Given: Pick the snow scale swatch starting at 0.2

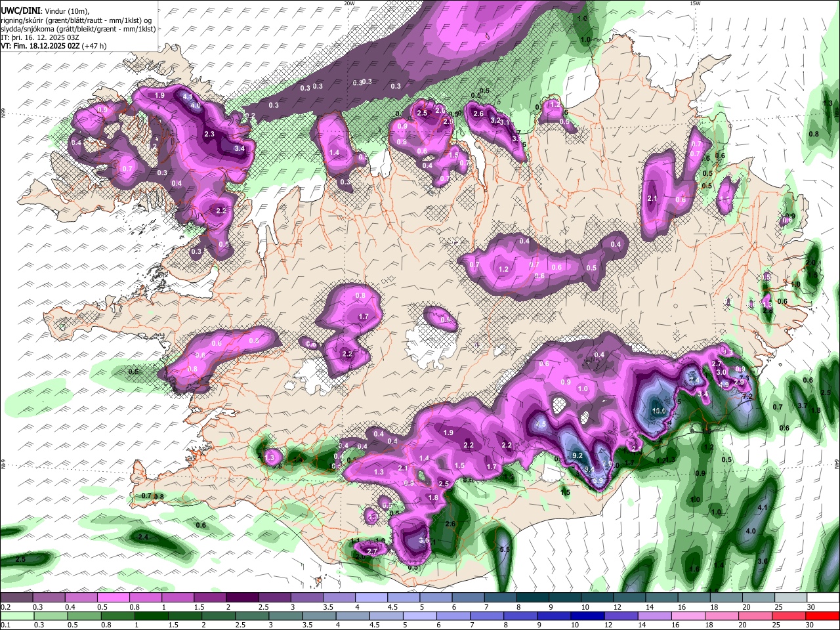Looking at the screenshot, I should tap(16, 598).
